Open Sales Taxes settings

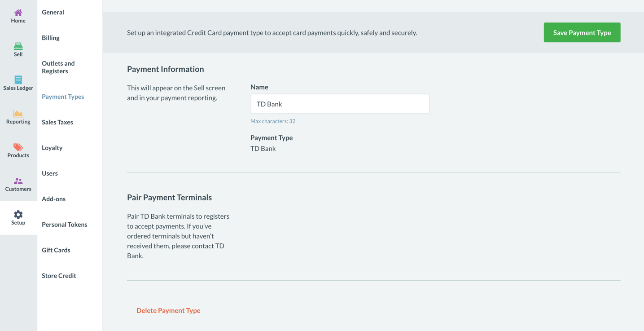coord(57,122)
